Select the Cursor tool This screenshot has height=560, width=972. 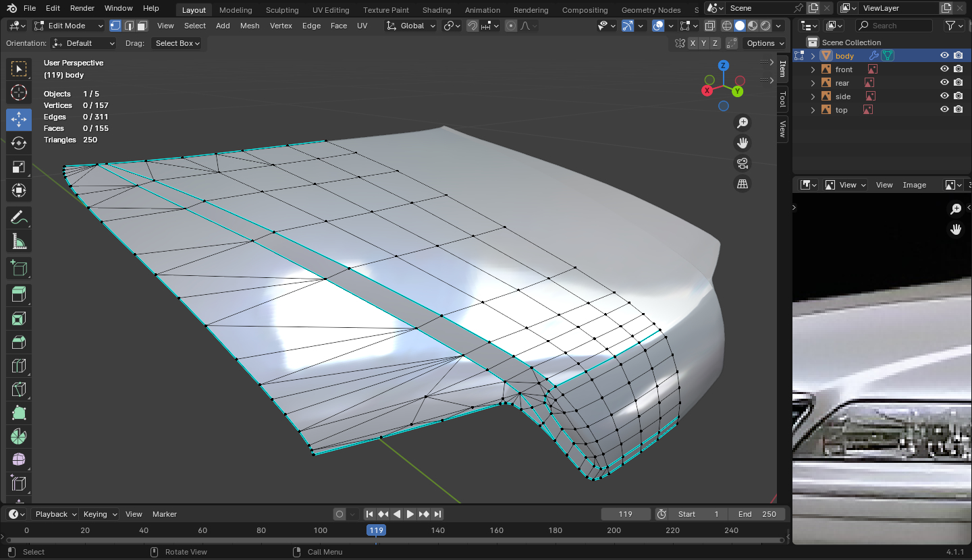[19, 93]
